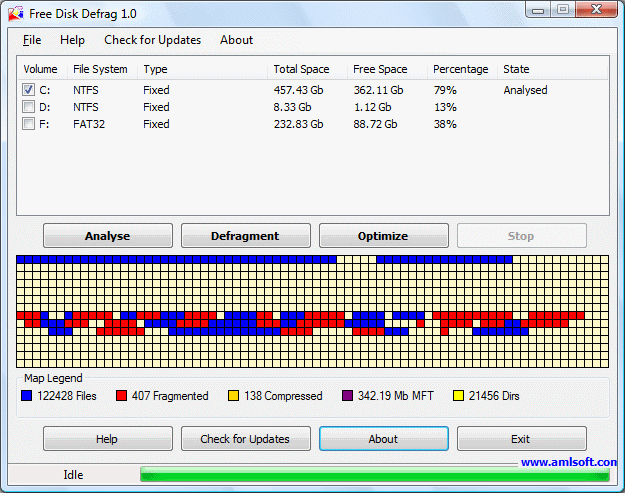Click the FAT32 file system cell

(89, 124)
